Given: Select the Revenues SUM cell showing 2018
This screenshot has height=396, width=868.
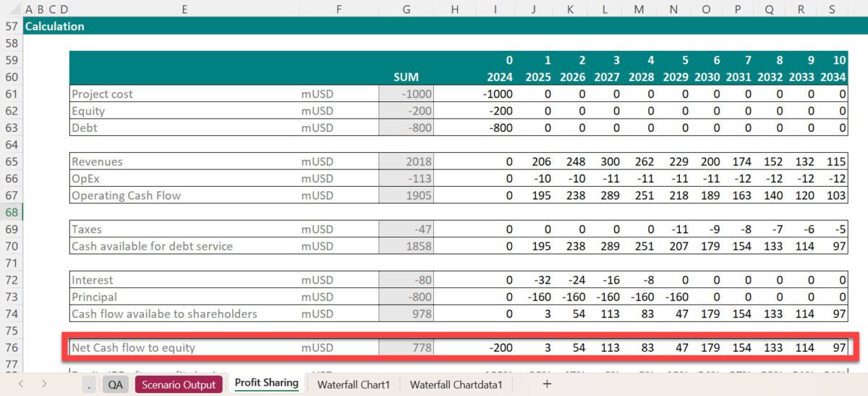Looking at the screenshot, I should point(406,161).
